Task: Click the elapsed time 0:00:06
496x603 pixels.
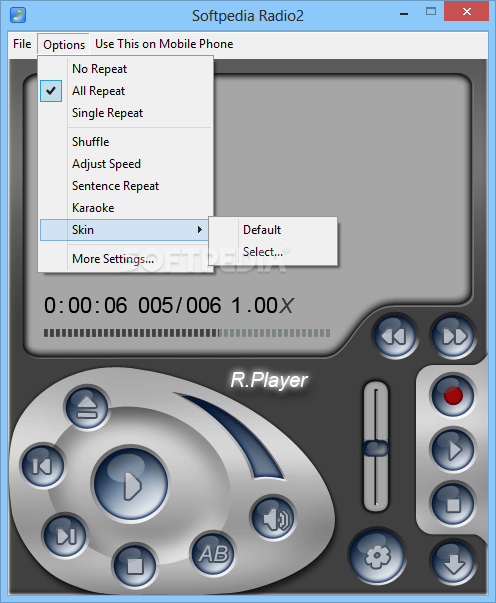Action: (85, 305)
